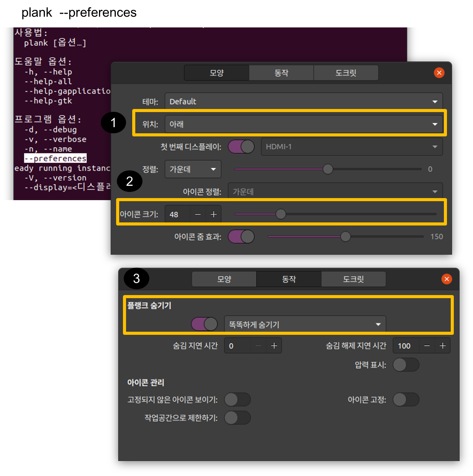Screen dimensions: 473x476
Task: Close the upper preferences window
Action: pyautogui.click(x=439, y=73)
